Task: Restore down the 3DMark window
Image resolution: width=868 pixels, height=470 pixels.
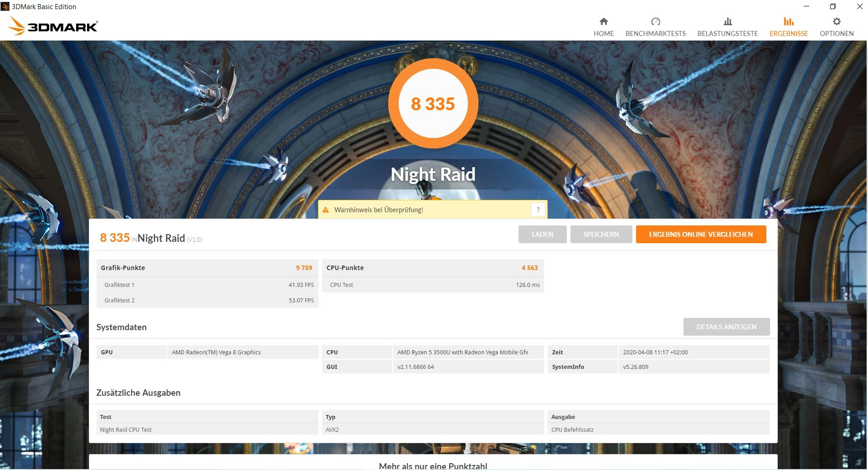Action: pos(833,6)
